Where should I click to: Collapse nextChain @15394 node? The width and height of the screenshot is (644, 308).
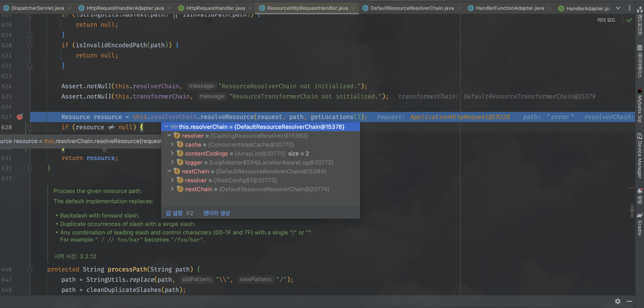click(169, 171)
